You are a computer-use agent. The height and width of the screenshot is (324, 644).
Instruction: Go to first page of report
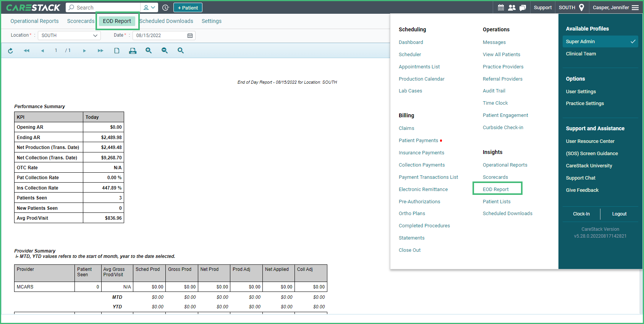26,50
